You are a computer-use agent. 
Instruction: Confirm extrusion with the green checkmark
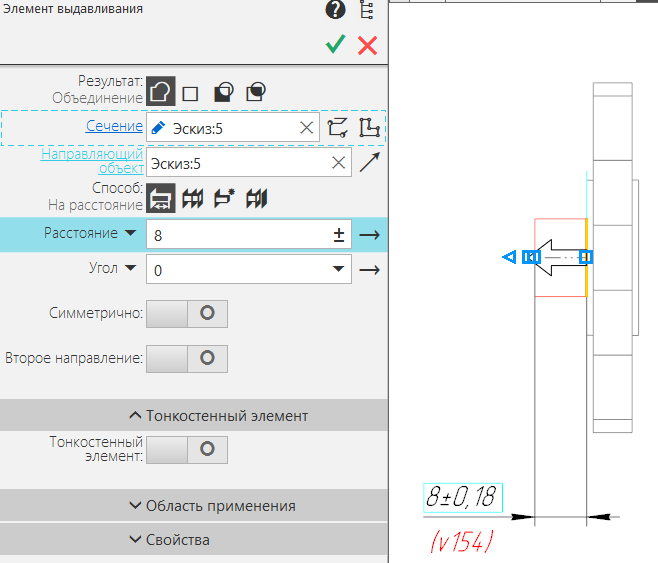pos(336,44)
